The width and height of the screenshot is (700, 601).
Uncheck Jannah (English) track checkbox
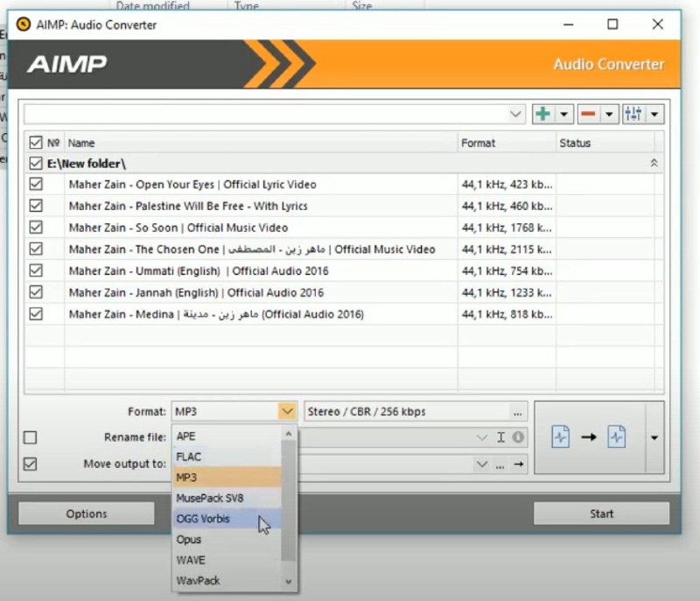(36, 292)
